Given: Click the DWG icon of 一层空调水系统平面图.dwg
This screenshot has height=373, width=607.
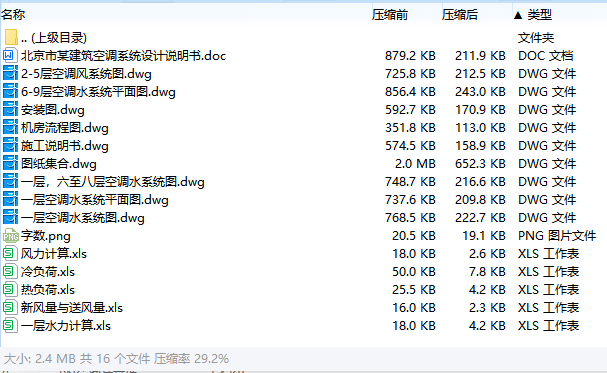Looking at the screenshot, I should click(10, 200).
